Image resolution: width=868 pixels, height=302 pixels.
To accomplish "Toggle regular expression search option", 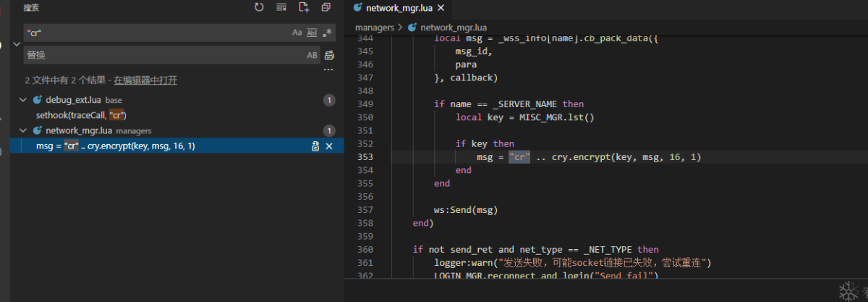I will [327, 33].
